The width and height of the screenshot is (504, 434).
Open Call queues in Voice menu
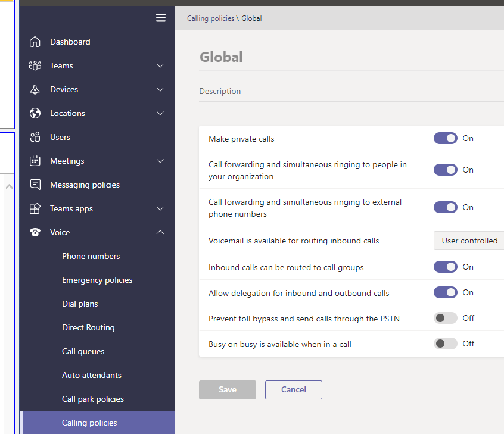(83, 351)
